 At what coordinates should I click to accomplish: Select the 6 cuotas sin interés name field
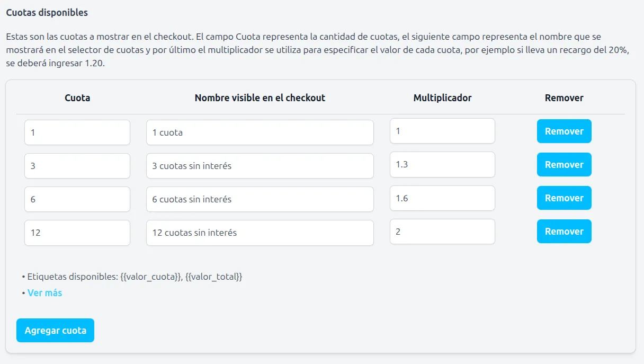click(x=260, y=199)
